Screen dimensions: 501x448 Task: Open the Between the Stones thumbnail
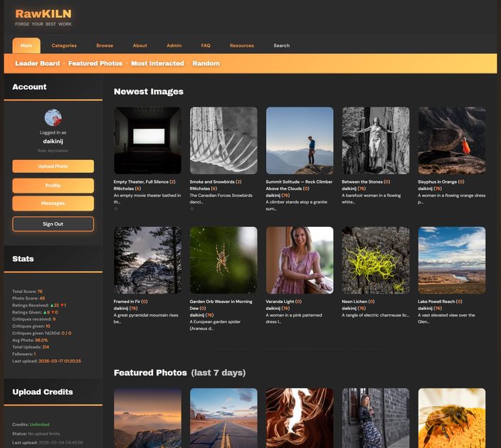click(x=376, y=141)
